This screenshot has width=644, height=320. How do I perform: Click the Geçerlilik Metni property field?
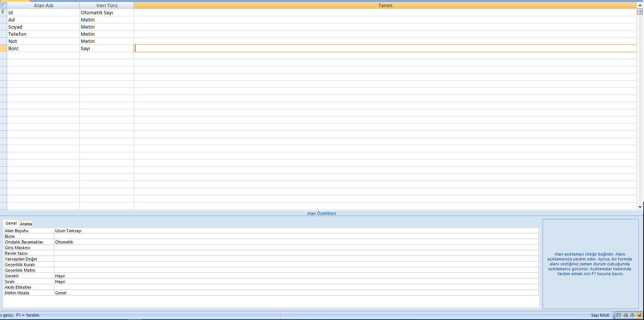point(296,270)
